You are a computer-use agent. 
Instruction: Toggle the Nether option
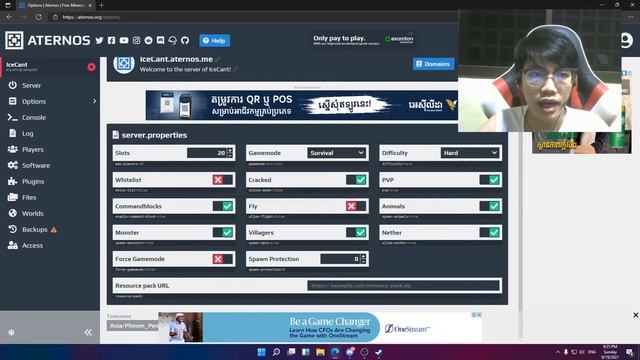click(x=490, y=232)
